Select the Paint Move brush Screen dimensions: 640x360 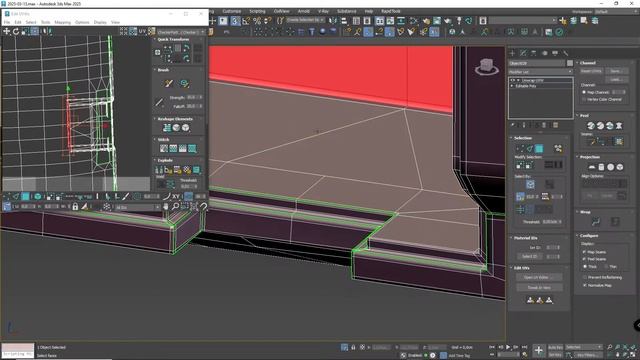click(x=169, y=83)
